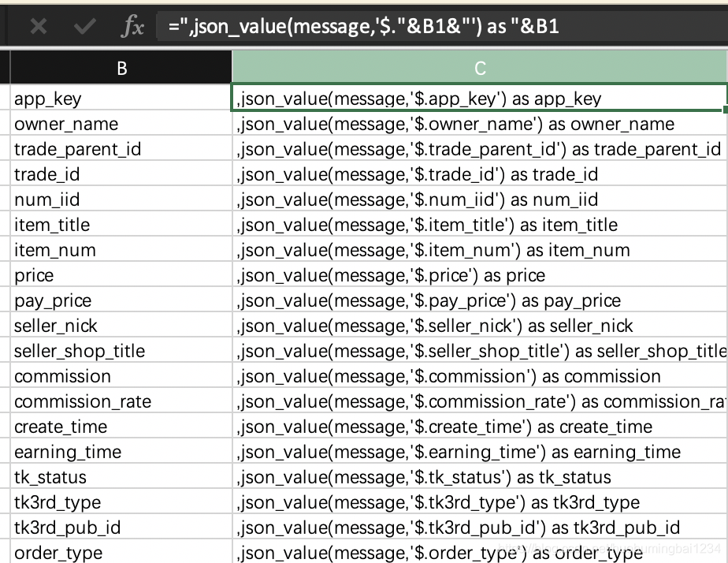
Task: Select column C header
Action: pos(480,68)
